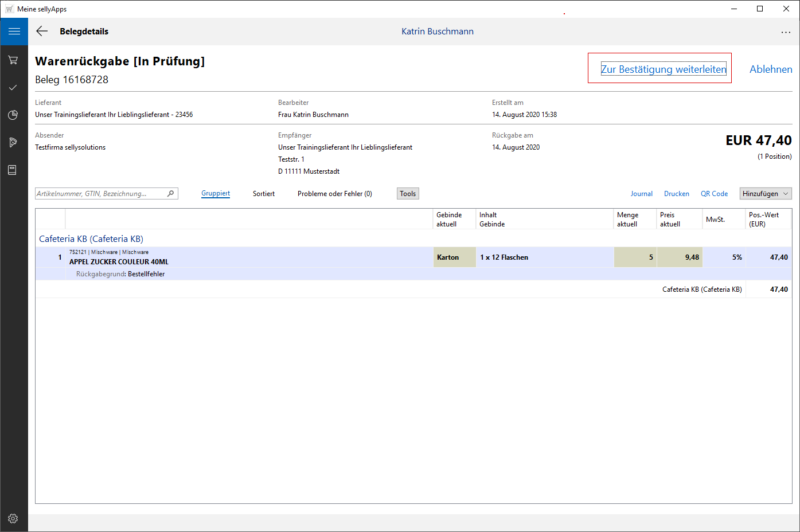Open the Journal link

641,194
